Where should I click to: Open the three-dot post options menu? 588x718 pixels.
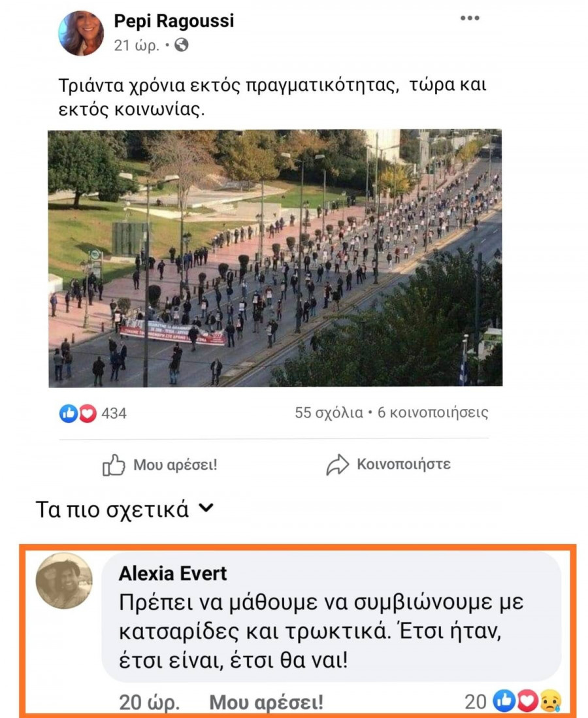tap(470, 18)
